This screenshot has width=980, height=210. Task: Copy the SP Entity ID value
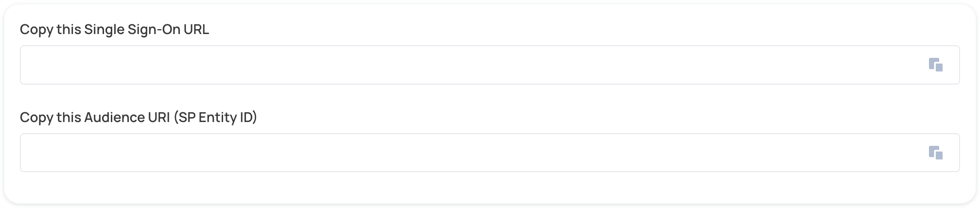[936, 153]
